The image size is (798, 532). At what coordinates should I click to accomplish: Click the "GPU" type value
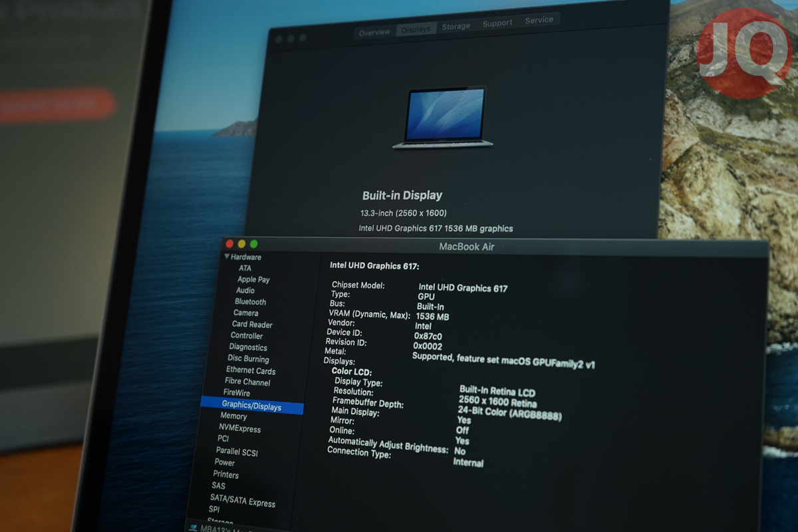click(x=426, y=297)
